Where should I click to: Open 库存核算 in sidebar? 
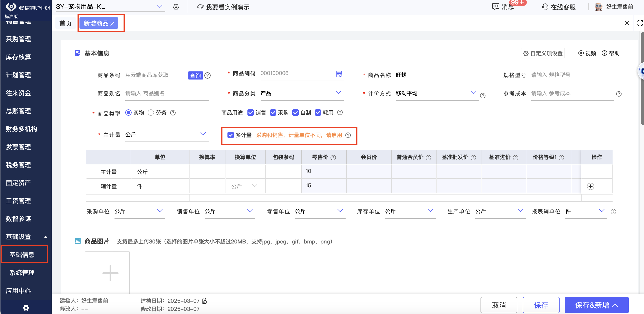(18, 57)
